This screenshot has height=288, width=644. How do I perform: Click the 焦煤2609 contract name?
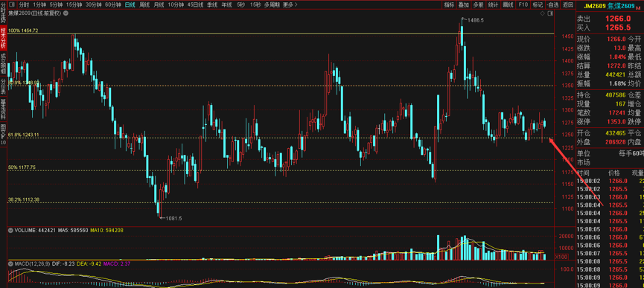[622, 6]
